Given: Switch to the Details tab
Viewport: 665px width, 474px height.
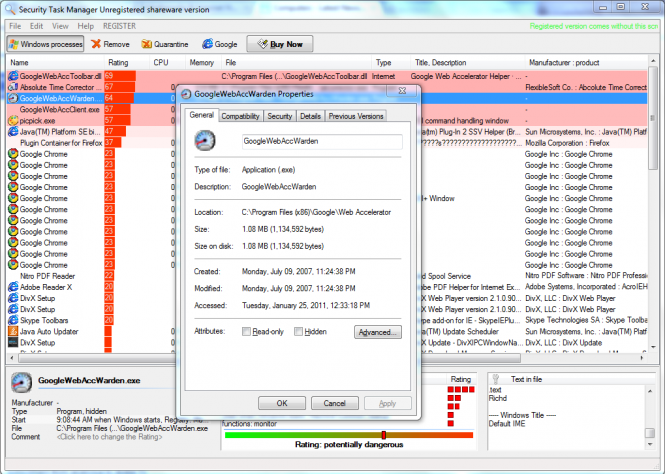Looking at the screenshot, I should (x=310, y=116).
